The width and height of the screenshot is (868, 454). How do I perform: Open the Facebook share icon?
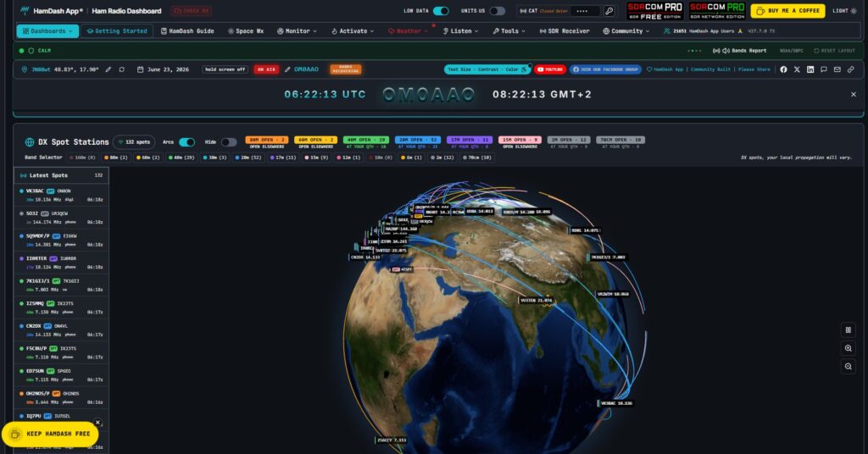[783, 69]
